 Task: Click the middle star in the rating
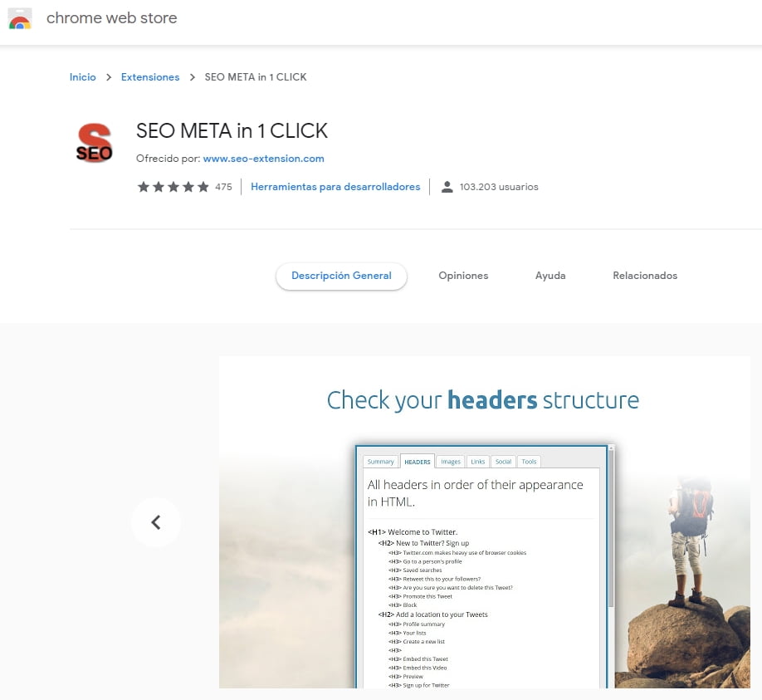[x=173, y=187]
